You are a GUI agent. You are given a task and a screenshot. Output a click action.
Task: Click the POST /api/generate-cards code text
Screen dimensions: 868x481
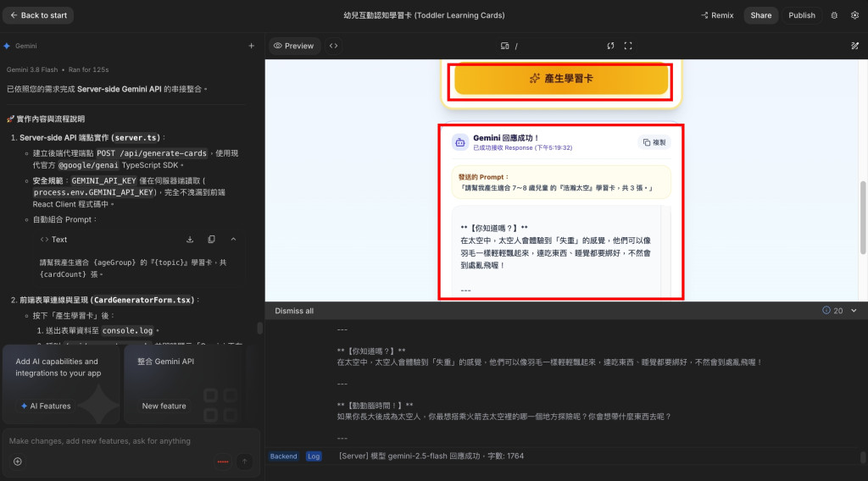coord(152,153)
